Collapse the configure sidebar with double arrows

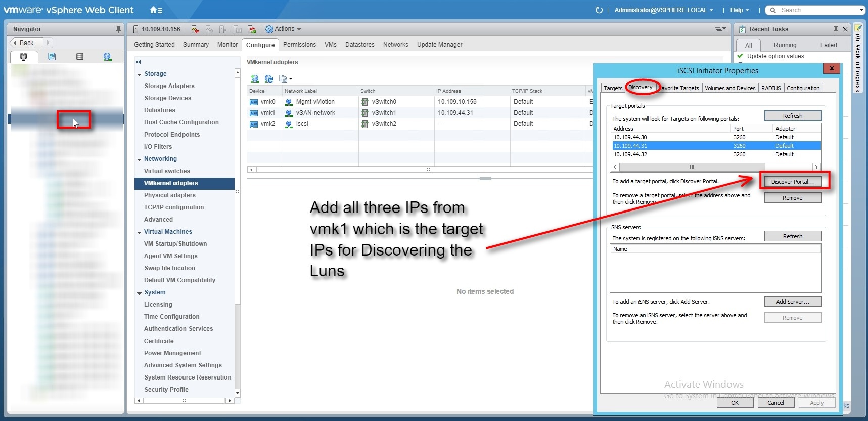[139, 62]
